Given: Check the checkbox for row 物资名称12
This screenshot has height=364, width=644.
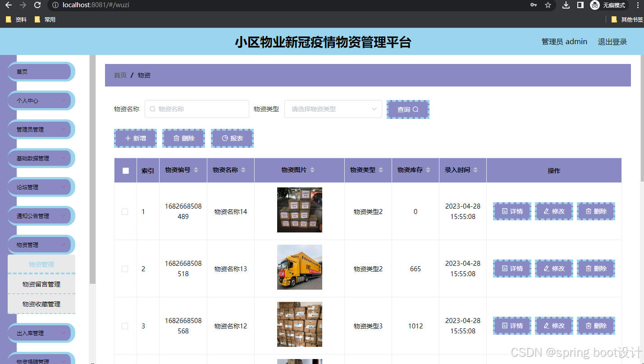Looking at the screenshot, I should tap(125, 326).
